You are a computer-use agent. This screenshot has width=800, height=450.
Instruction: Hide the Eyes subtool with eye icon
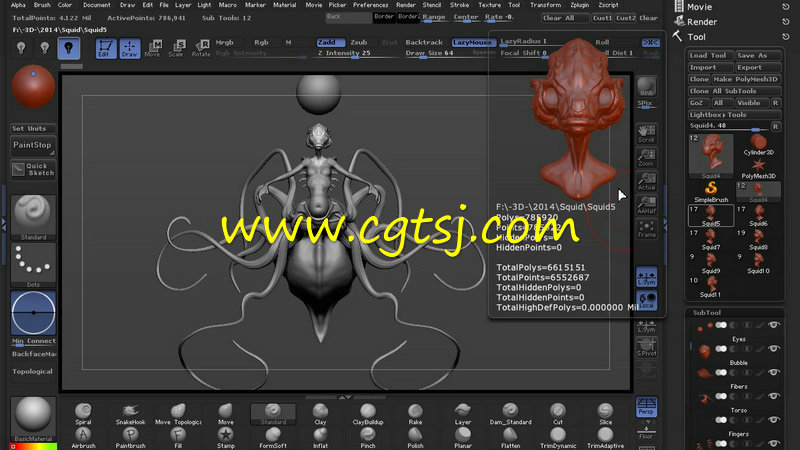(x=774, y=325)
